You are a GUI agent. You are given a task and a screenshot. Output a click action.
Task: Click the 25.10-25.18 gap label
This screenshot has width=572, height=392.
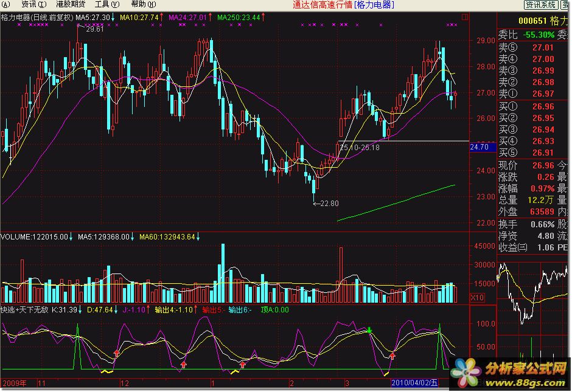[x=360, y=148]
